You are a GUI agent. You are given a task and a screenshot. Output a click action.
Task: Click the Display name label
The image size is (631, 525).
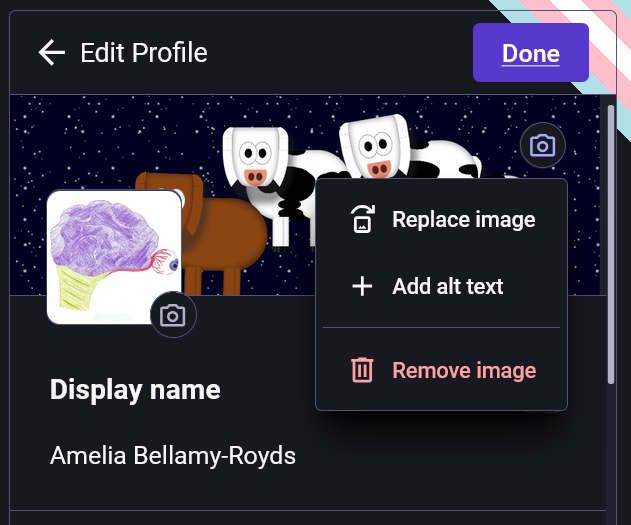[x=135, y=389]
